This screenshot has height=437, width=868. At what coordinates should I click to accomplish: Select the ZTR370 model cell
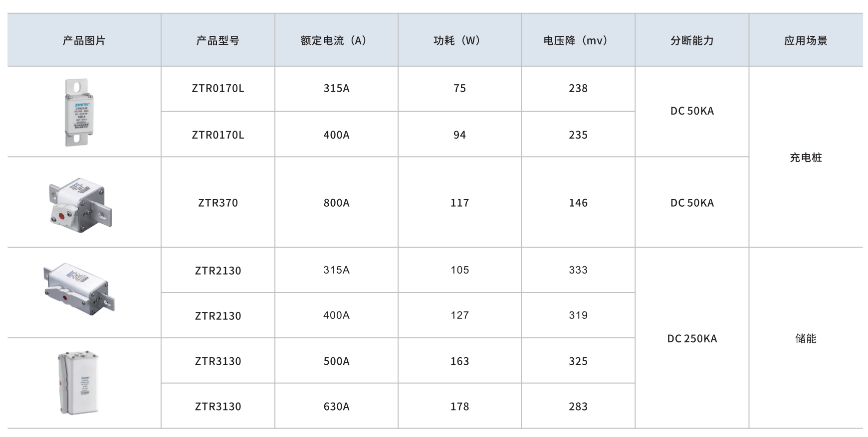[x=218, y=203]
